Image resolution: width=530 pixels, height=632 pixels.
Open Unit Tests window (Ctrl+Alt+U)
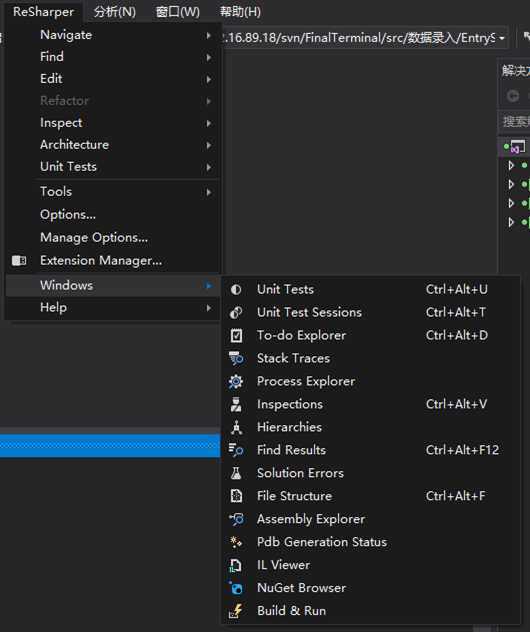[x=371, y=289]
